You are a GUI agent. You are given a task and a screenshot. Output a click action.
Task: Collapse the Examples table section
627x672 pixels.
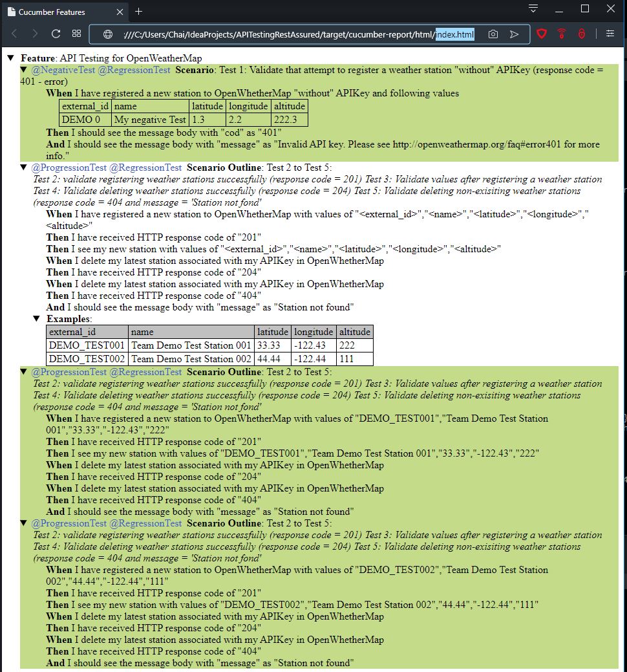pos(37,318)
